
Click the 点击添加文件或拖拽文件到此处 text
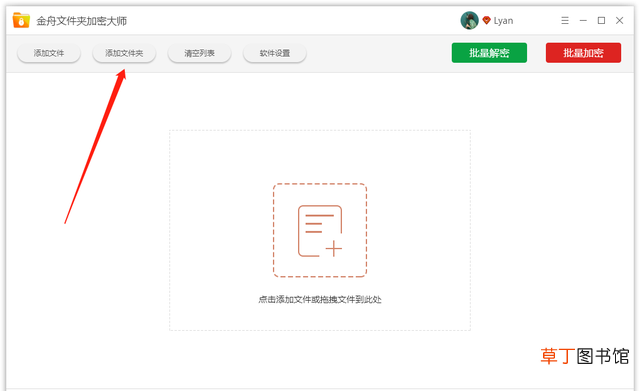320,300
